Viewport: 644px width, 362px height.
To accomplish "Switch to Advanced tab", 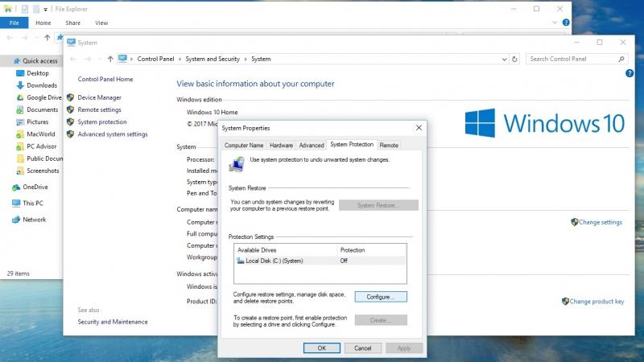I will point(312,146).
